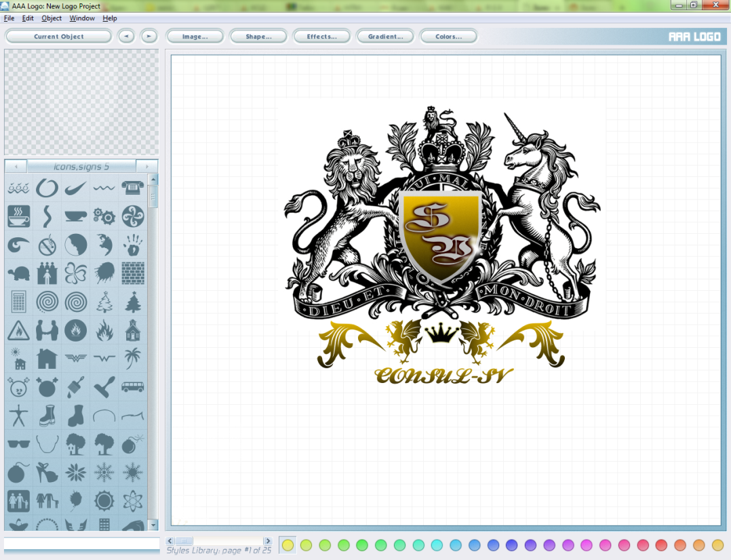Apply the red style swatch
This screenshot has height=560, width=731.
click(x=661, y=544)
